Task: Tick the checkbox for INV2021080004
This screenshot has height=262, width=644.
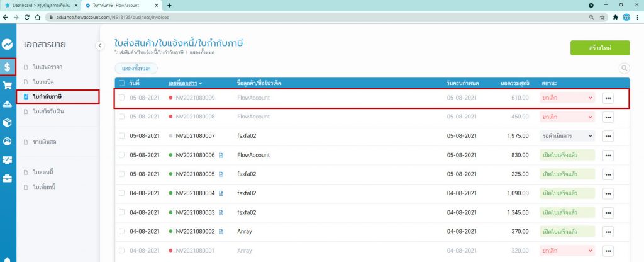Action: tap(121, 193)
